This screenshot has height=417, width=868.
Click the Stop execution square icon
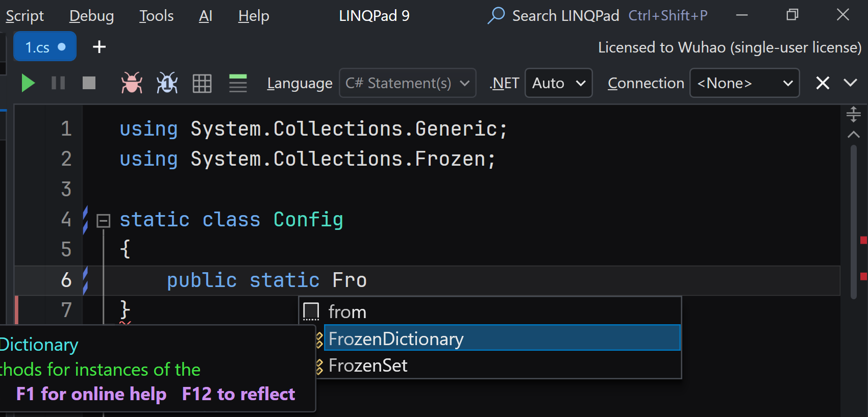(x=89, y=83)
